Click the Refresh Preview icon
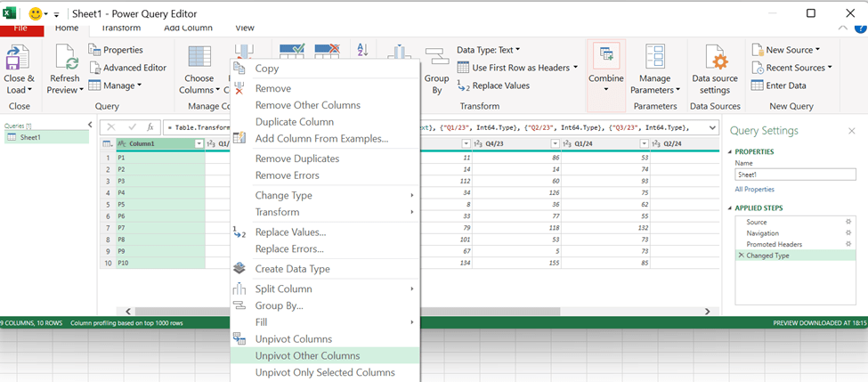This screenshot has width=868, height=382. pos(64,60)
